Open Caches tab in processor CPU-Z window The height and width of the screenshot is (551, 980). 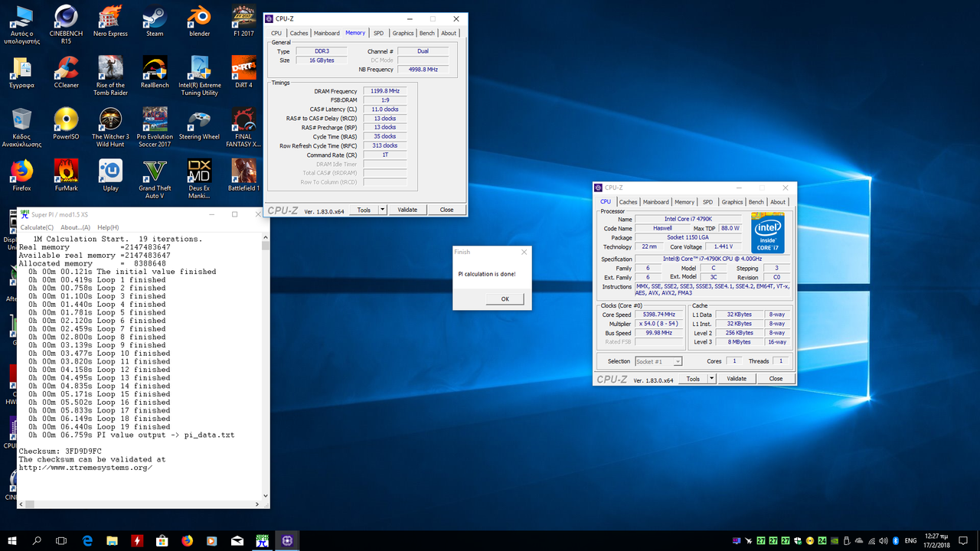[628, 202]
